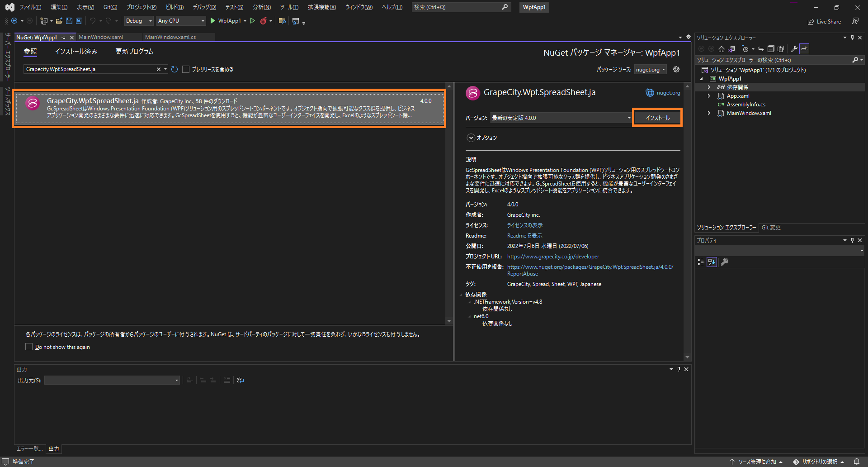Collapse the WpfApp1 project node

click(x=702, y=79)
